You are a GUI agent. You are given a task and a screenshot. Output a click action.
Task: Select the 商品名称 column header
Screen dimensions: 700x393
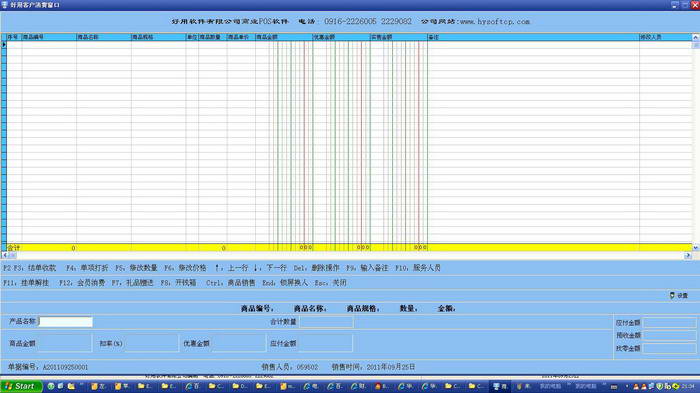pos(104,37)
